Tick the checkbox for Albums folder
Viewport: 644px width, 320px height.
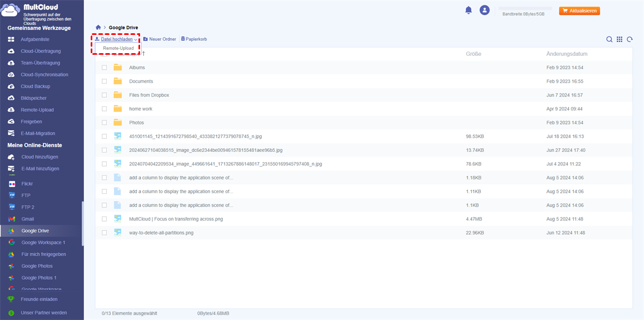click(x=104, y=68)
